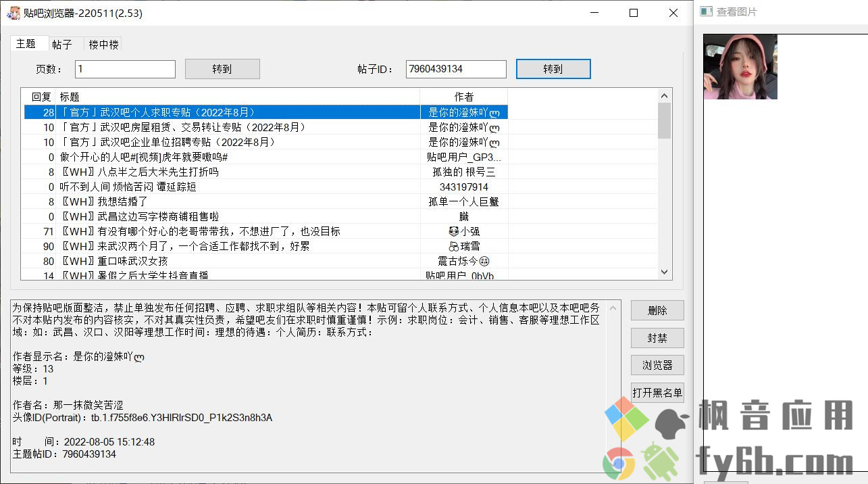This screenshot has height=484, width=868.
Task: Click author cell 震古烁今
Action: 463,261
